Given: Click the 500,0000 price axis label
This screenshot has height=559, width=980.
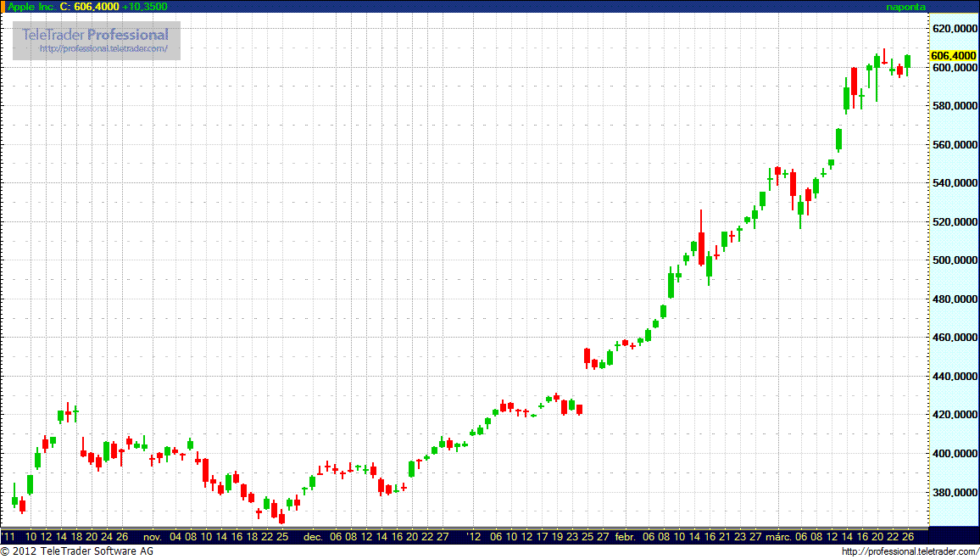Looking at the screenshot, I should 955,260.
